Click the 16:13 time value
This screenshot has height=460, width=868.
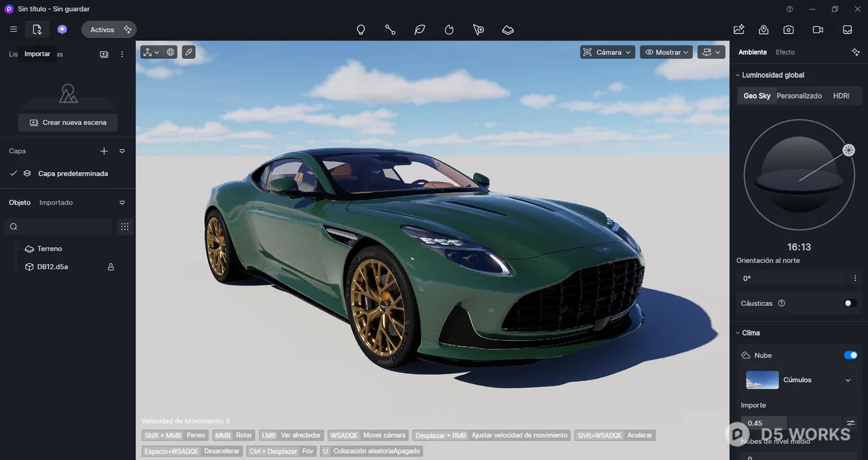coord(799,247)
